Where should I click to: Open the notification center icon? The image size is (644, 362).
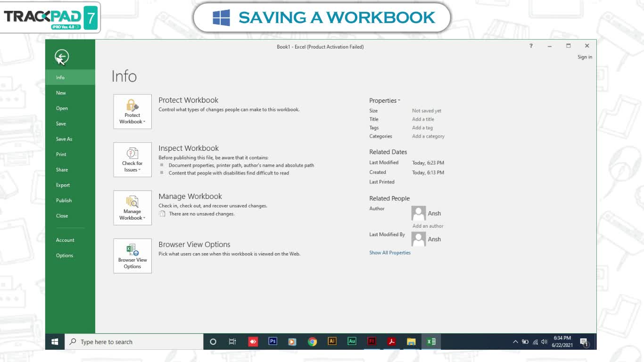point(584,342)
